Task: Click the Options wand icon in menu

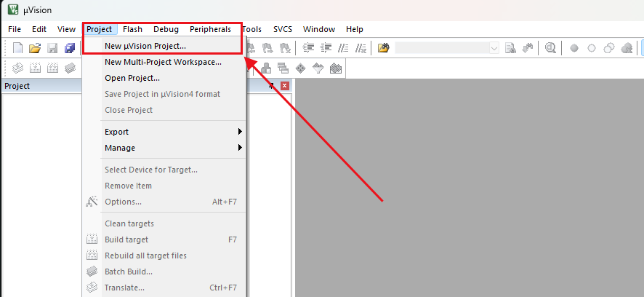Action: pyautogui.click(x=92, y=202)
